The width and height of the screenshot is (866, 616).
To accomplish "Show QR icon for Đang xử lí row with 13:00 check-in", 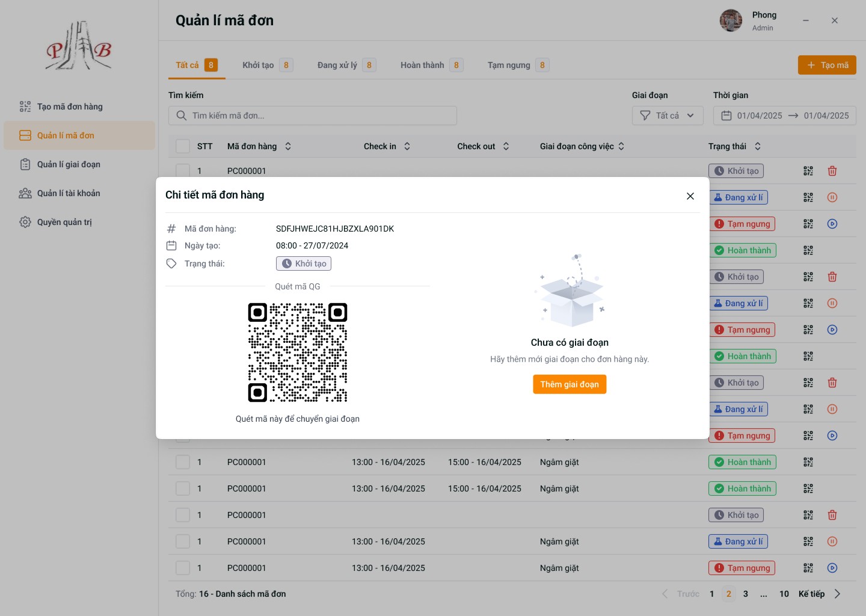I will coord(808,541).
